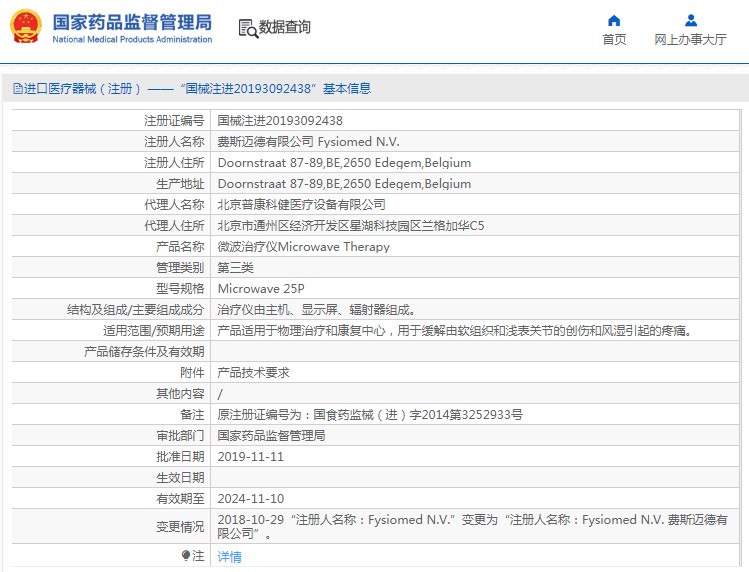Viewport: 749px width, 572px height.
Task: Click the 批准日期 row label
Action: pos(180,457)
